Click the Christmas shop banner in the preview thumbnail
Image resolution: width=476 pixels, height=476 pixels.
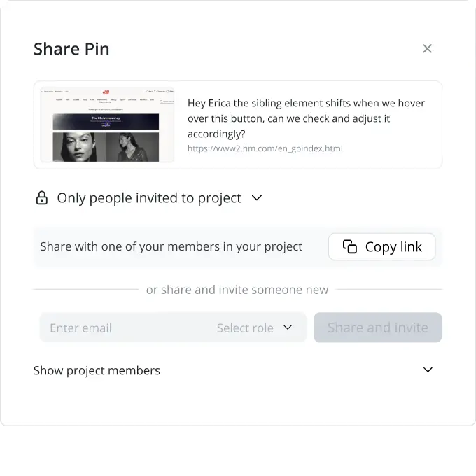coord(106,122)
